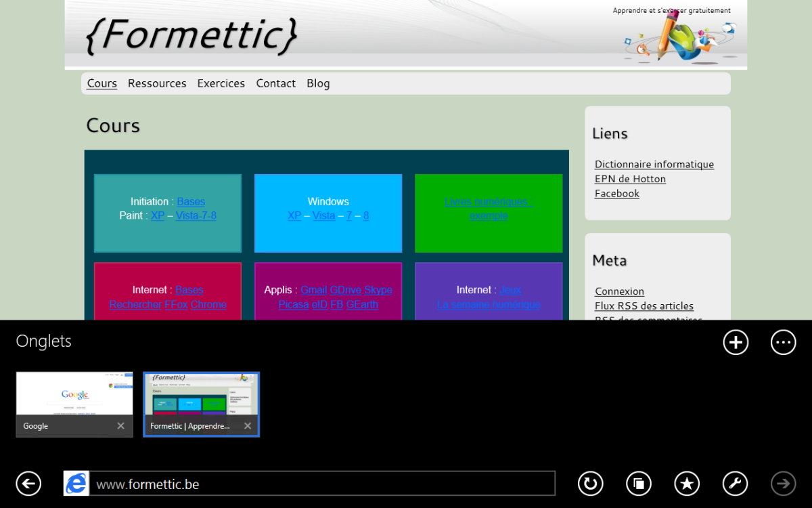This screenshot has width=812, height=508.
Task: Open the tab options ellipsis menu
Action: coord(784,343)
